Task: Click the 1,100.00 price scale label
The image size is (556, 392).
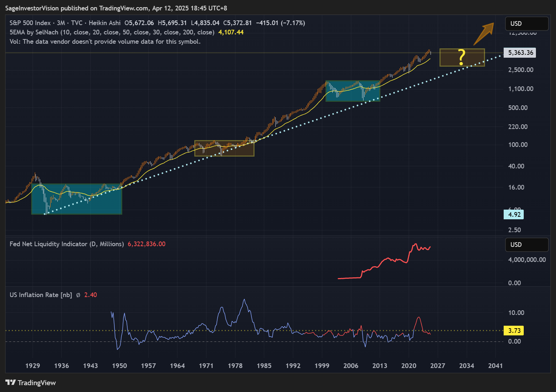Action: point(521,89)
